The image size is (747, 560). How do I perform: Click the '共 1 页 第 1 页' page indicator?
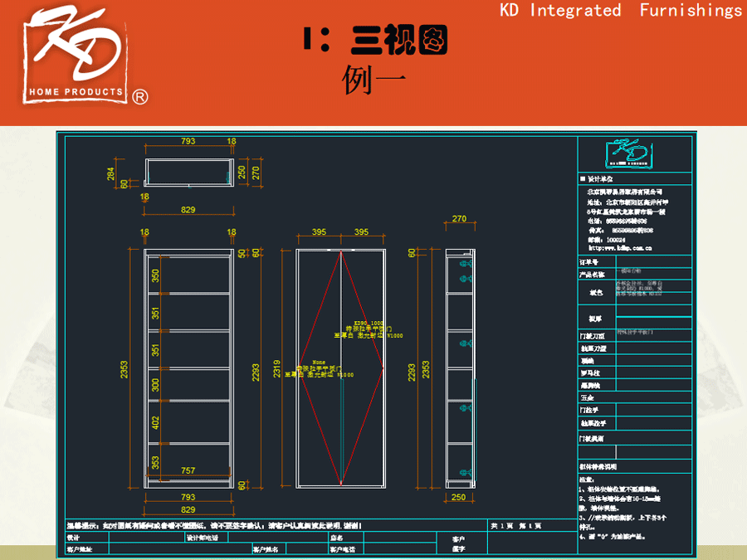515,526
